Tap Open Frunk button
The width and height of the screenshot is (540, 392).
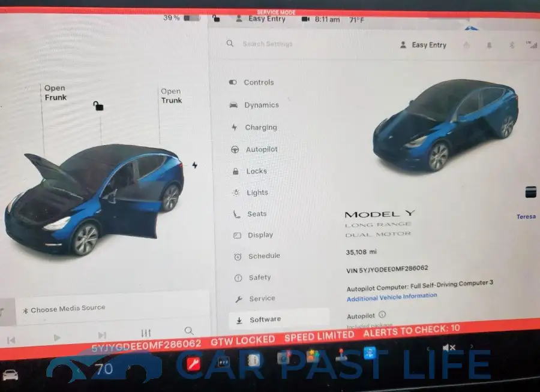[55, 92]
